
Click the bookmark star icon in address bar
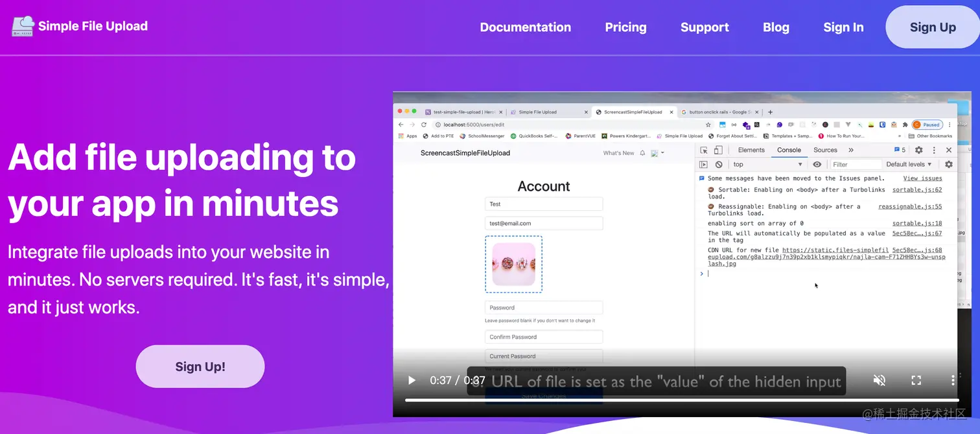pos(708,125)
